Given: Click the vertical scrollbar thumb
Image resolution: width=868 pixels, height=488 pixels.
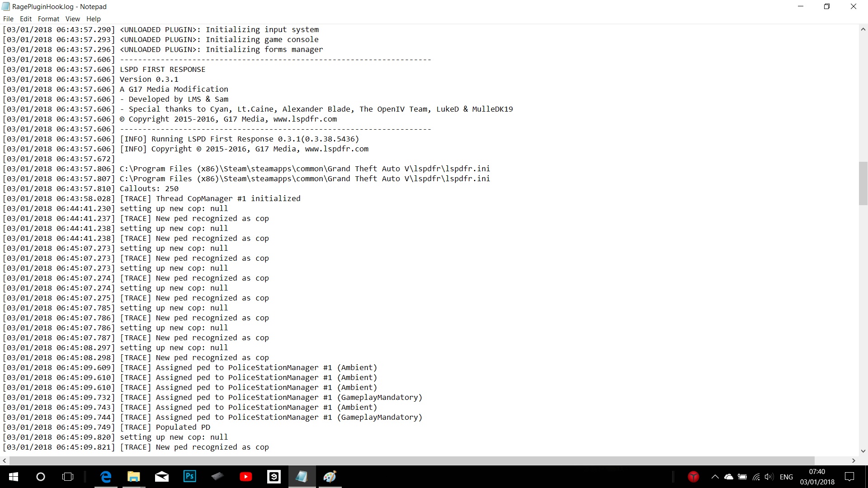Looking at the screenshot, I should [863, 183].
